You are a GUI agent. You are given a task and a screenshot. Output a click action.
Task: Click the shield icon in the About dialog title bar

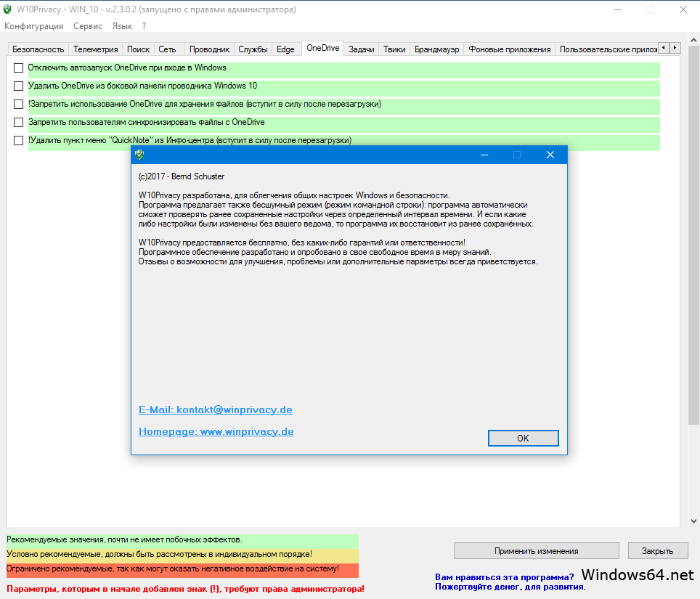(139, 155)
